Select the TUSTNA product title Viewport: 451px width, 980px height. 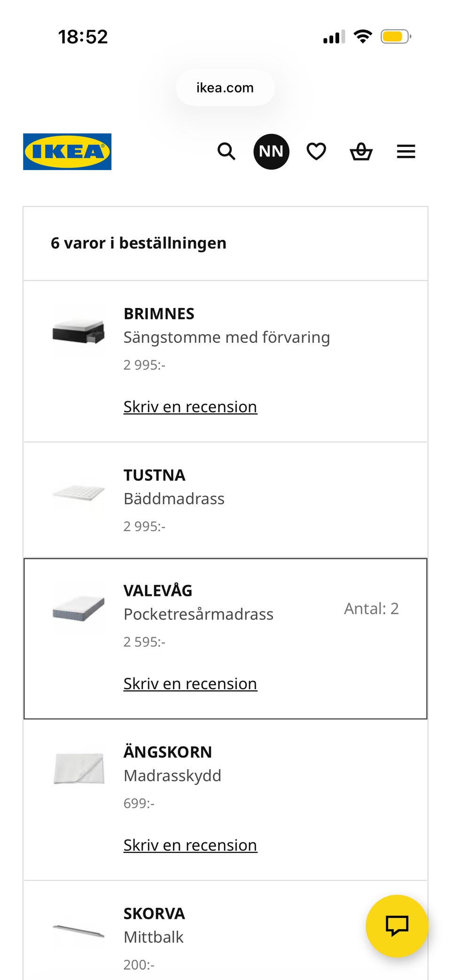point(155,475)
